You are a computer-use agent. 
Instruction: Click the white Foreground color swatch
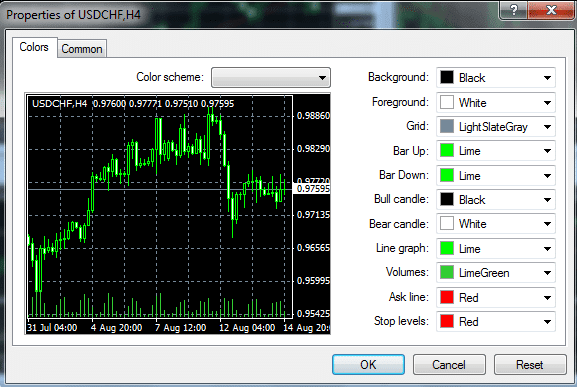(x=447, y=102)
